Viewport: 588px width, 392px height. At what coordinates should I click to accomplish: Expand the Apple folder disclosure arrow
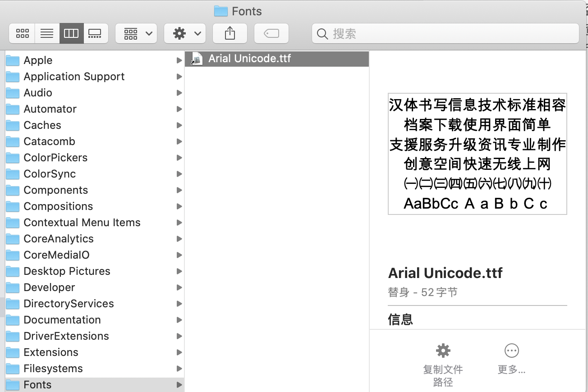[180, 60]
